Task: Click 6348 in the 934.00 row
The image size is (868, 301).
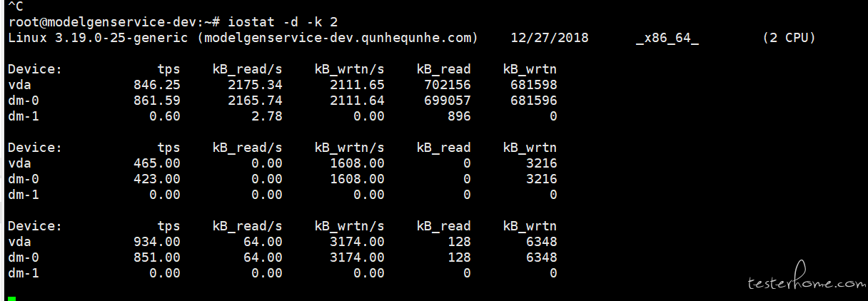Action: coord(542,242)
